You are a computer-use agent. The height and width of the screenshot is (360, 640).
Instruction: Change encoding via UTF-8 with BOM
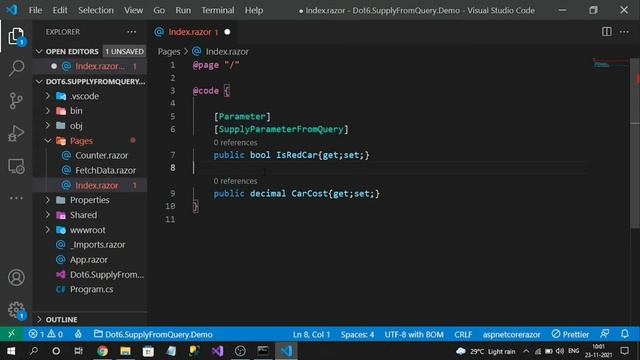[414, 334]
